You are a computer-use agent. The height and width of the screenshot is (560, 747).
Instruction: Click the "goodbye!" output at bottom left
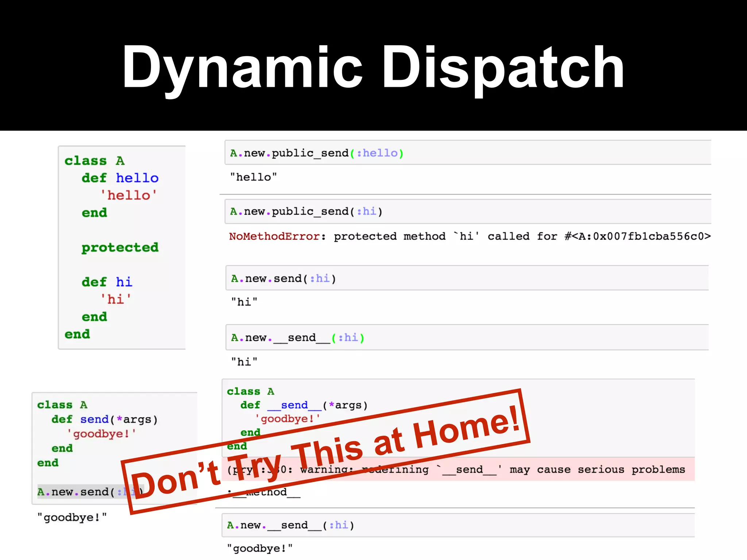tap(72, 517)
